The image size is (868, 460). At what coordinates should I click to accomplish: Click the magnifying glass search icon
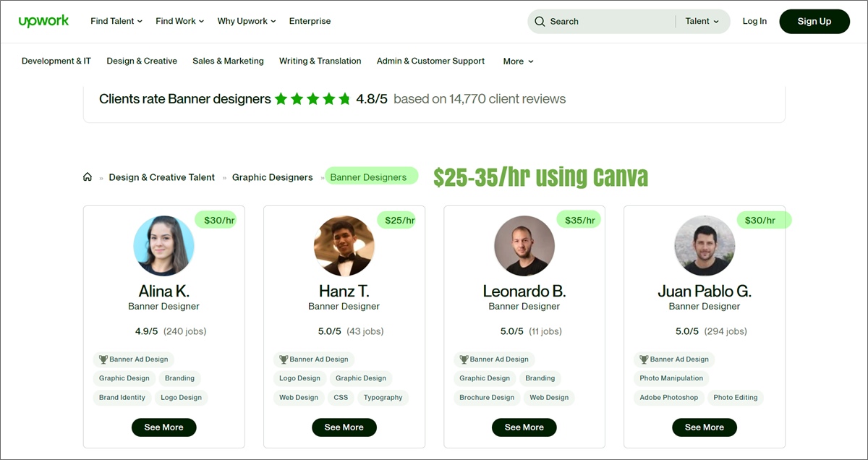click(540, 21)
